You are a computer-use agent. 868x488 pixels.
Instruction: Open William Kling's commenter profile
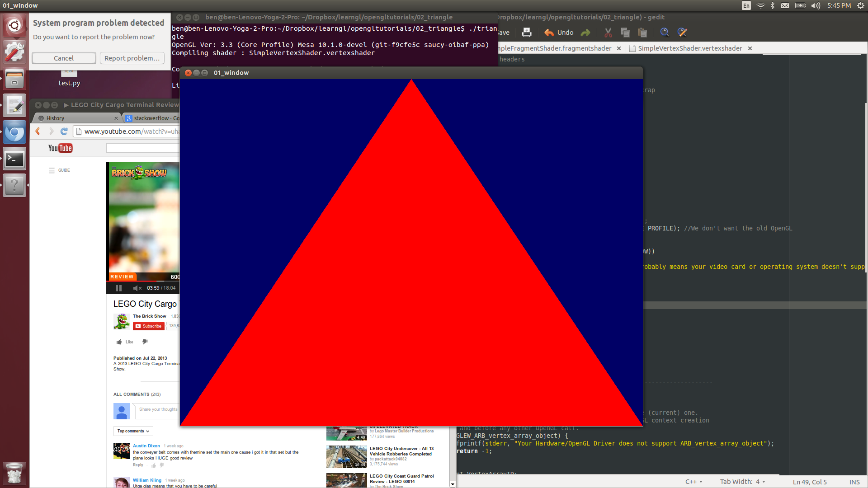pyautogui.click(x=147, y=480)
